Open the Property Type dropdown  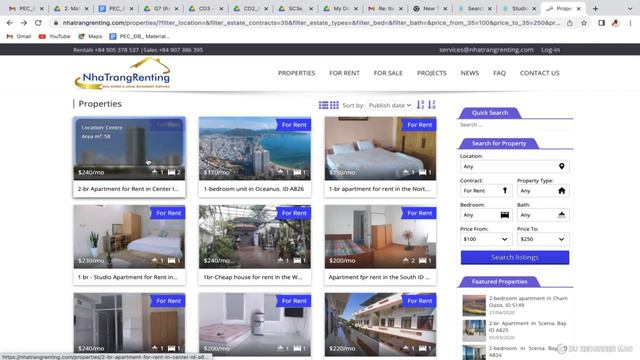543,191
